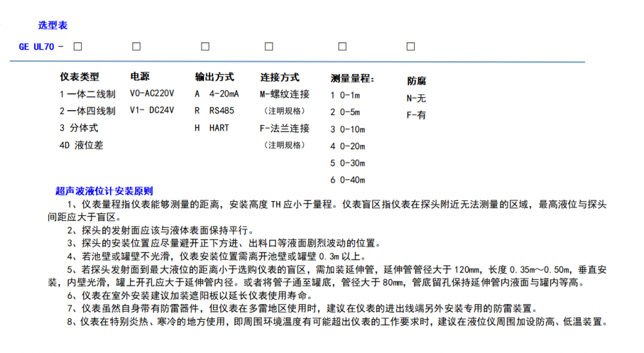The height and width of the screenshot is (353, 644).
Task: Click the GE UL70 model prefix
Action: (x=37, y=47)
